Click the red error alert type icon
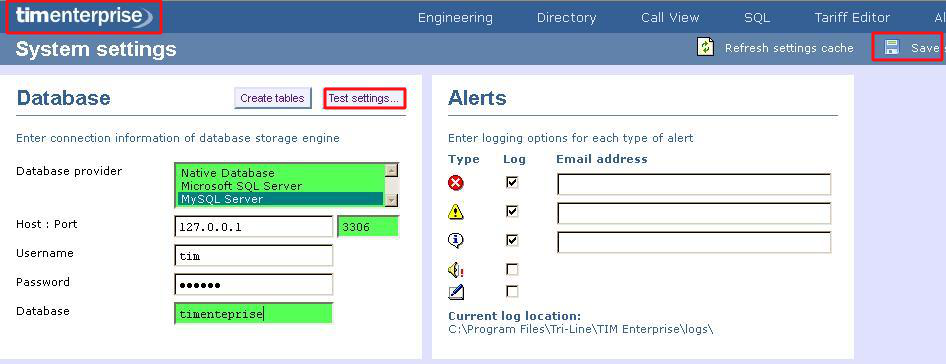 pyautogui.click(x=456, y=182)
